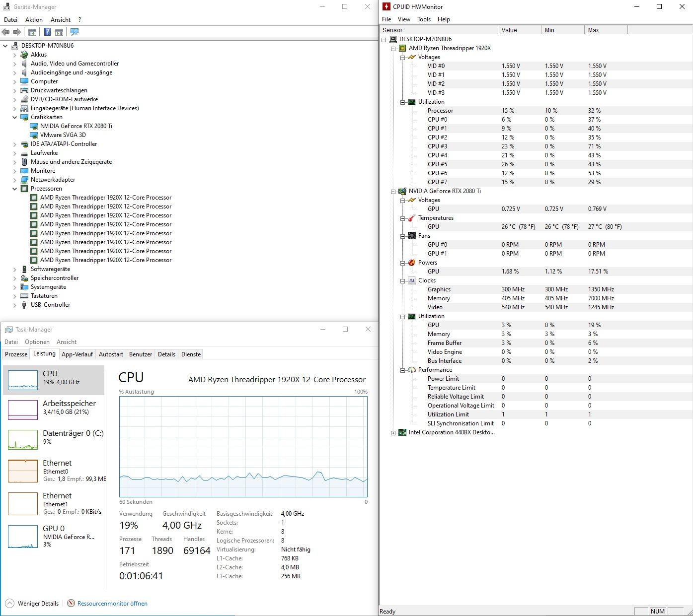Click the Voltages lightning icon under Threadripper

412,57
